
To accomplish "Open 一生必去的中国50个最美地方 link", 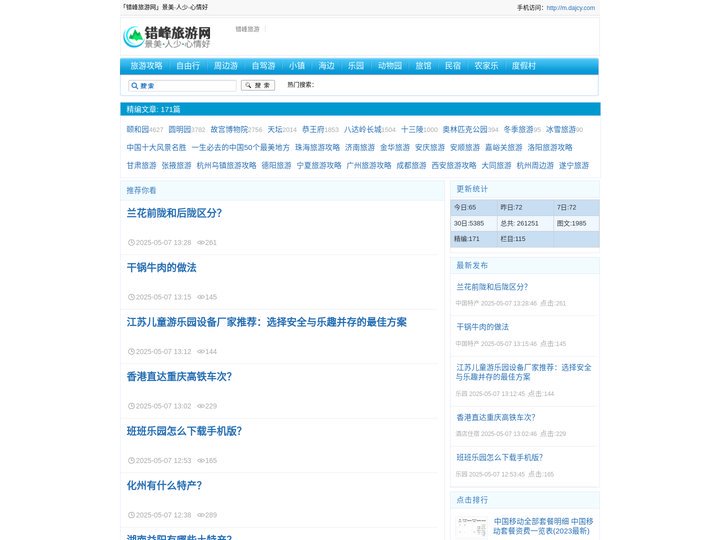I will coord(241,147).
